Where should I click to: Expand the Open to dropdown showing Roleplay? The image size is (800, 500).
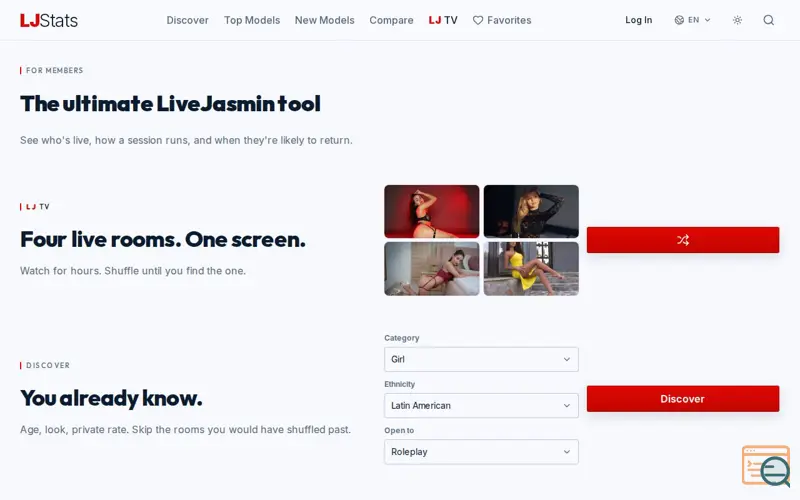pos(481,452)
